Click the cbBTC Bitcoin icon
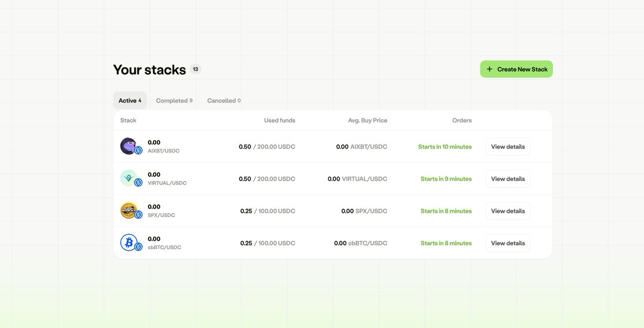 coord(129,242)
